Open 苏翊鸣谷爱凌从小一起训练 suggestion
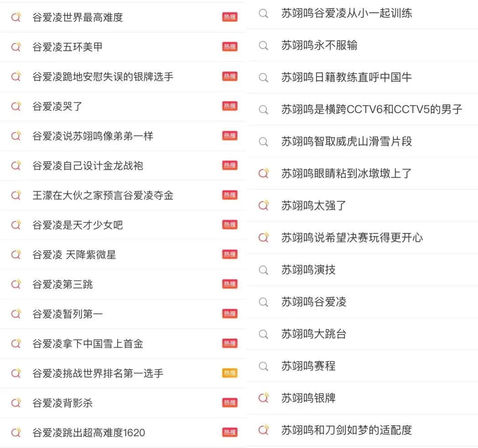Screen dimensions: 478x448 pyautogui.click(x=346, y=13)
